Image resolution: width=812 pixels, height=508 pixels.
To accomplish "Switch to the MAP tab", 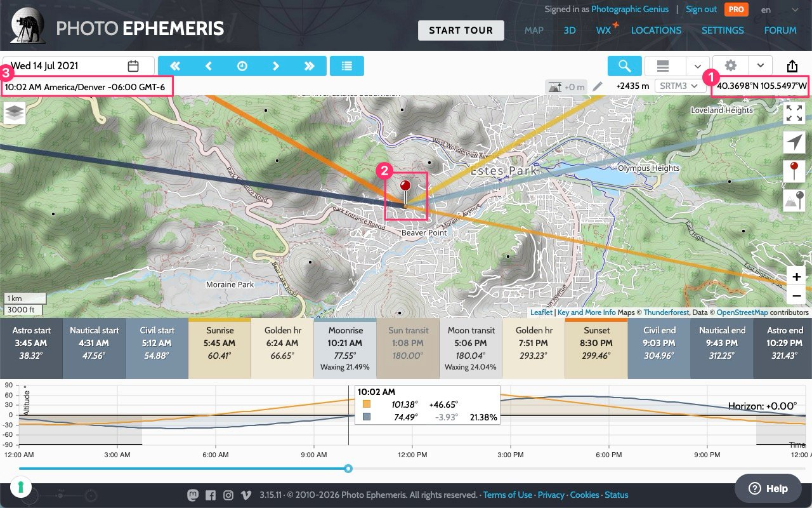I will (x=534, y=30).
